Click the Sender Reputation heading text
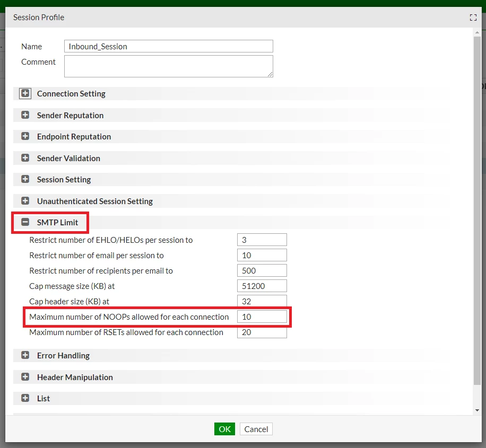The width and height of the screenshot is (486, 448). 71,115
